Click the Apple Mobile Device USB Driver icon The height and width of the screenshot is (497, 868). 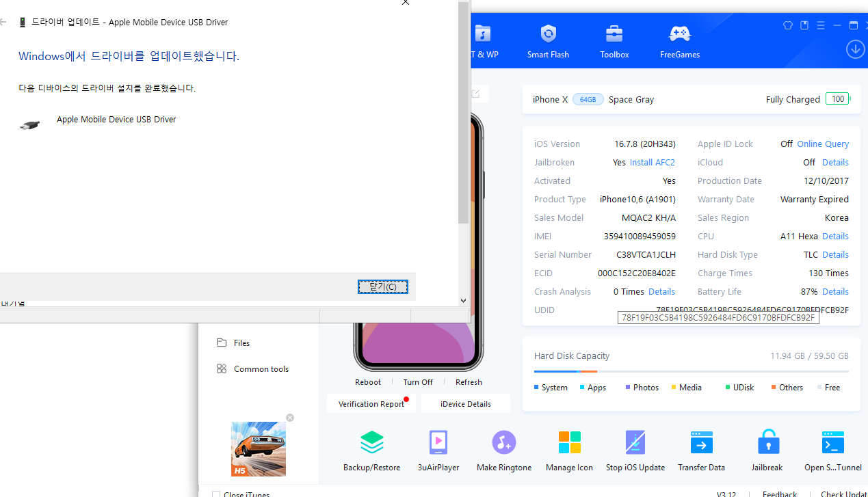[x=29, y=125]
